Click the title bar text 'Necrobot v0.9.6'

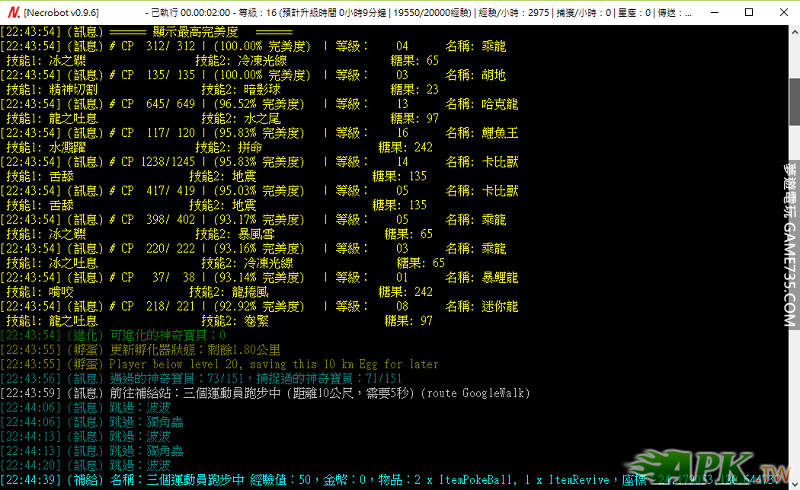61,13
